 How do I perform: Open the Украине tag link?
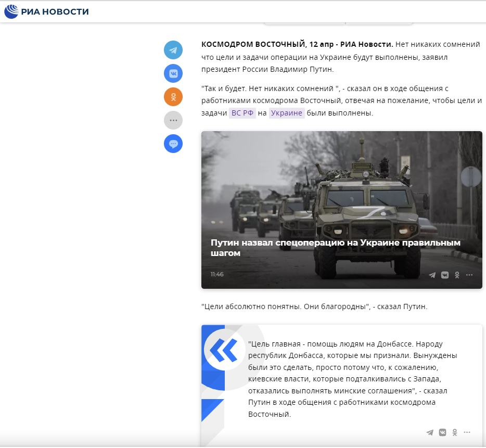point(287,113)
